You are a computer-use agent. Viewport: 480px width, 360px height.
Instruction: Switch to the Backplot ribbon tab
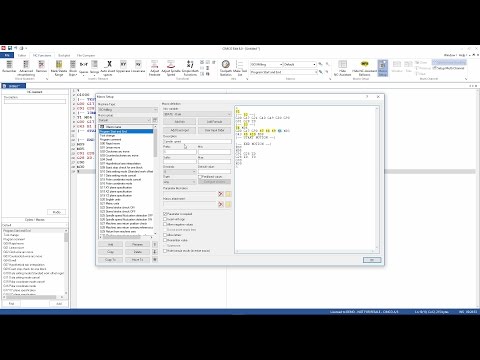point(64,55)
